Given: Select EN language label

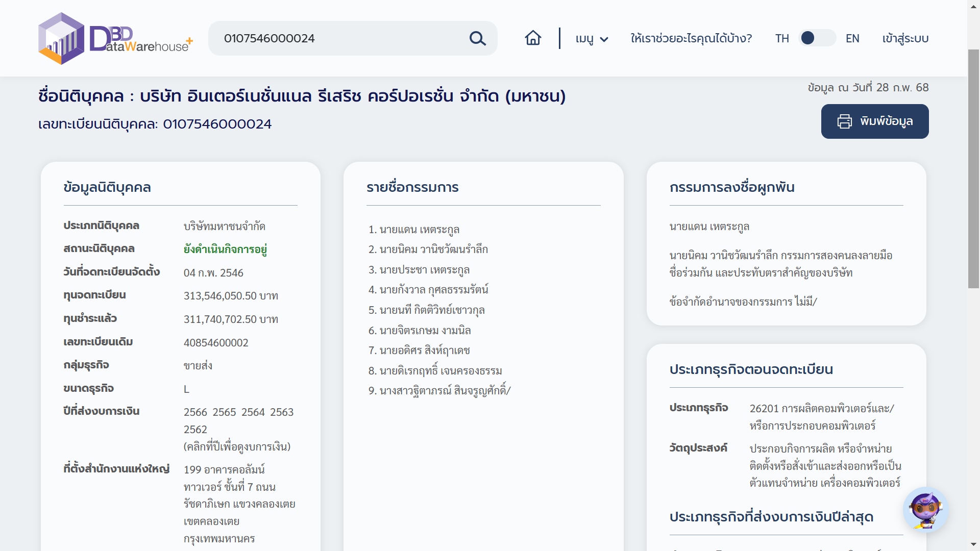Looking at the screenshot, I should pos(852,38).
